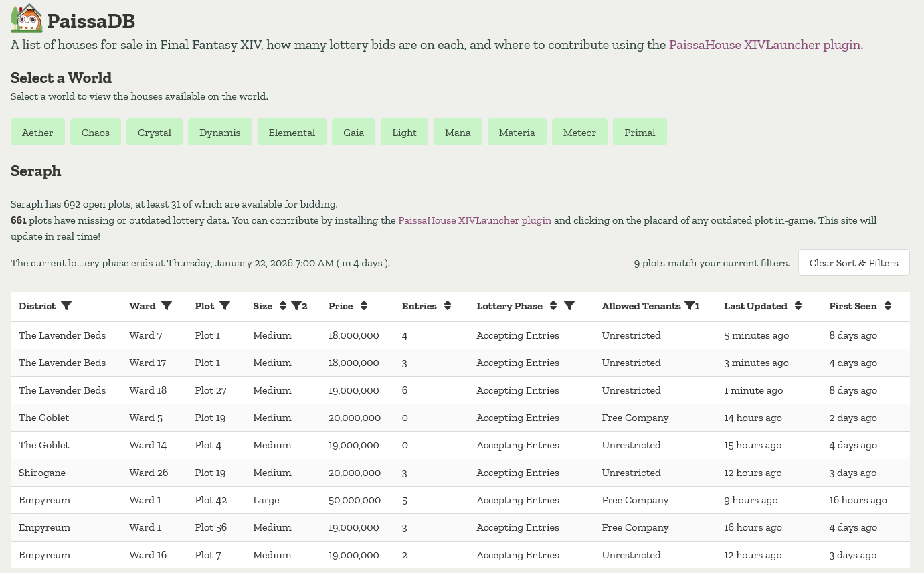Image resolution: width=924 pixels, height=573 pixels.
Task: Open the Allowed Tenants filter icon
Action: pos(692,306)
